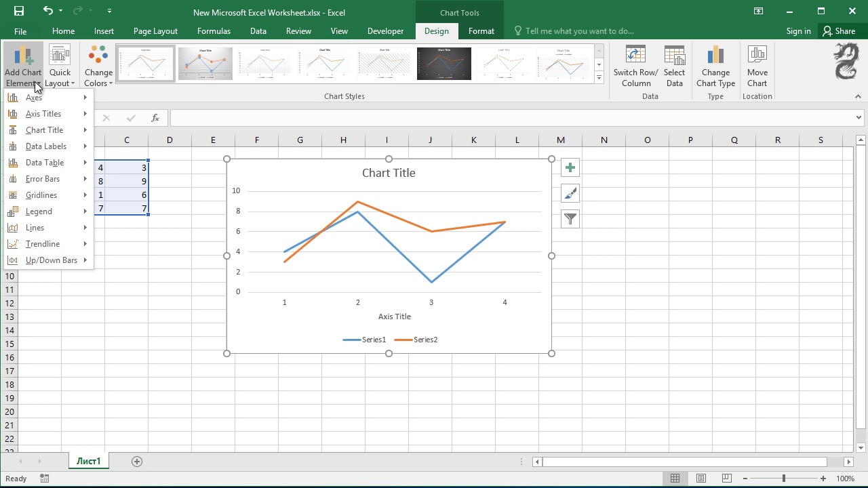The image size is (868, 488).
Task: Click the green plus Chart Elements button
Action: pos(570,168)
